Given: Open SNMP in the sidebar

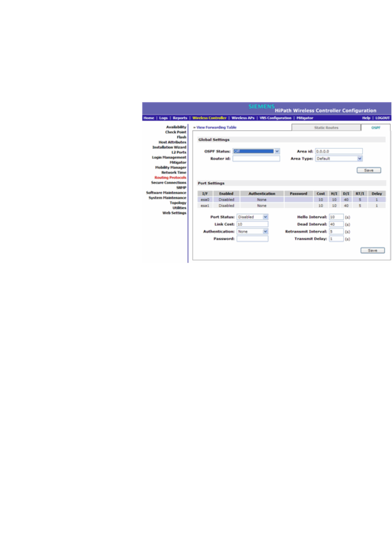Looking at the screenshot, I should point(181,187).
